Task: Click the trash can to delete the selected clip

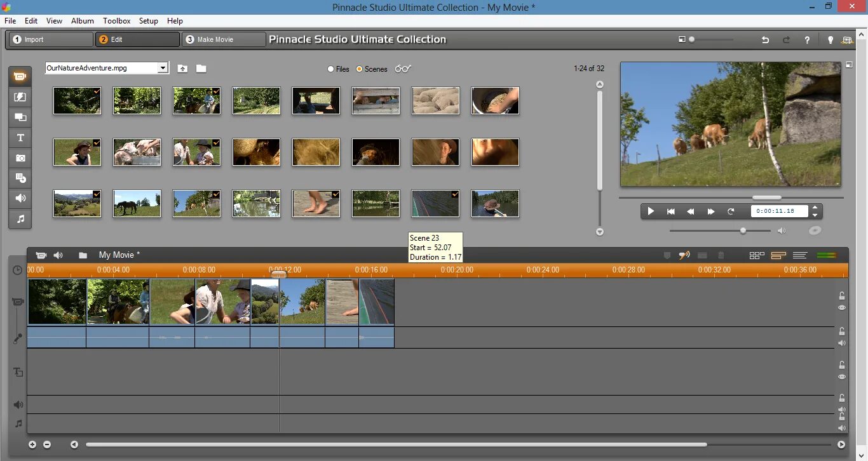Action: [x=721, y=255]
